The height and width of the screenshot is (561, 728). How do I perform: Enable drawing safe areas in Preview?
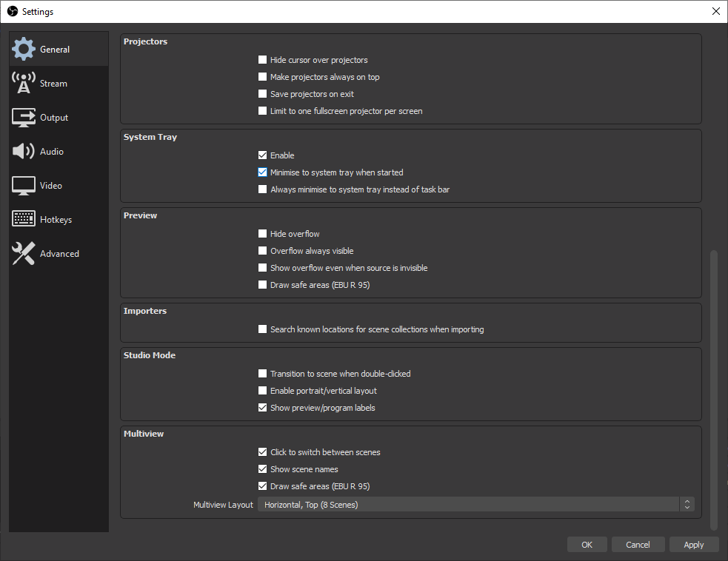click(x=262, y=285)
